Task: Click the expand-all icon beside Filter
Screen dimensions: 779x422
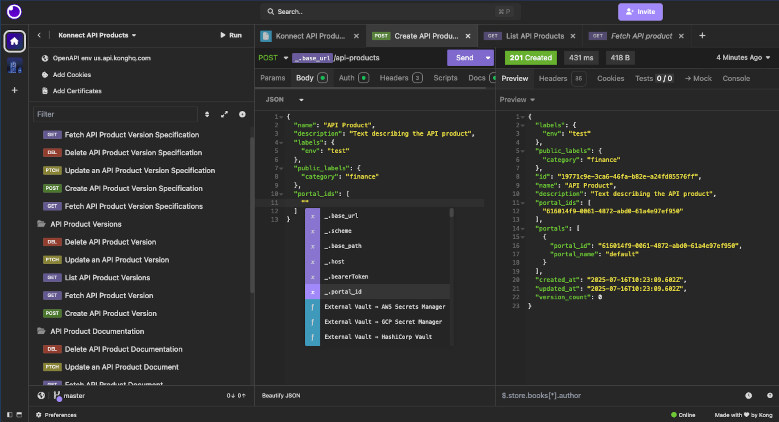Action: (x=225, y=114)
